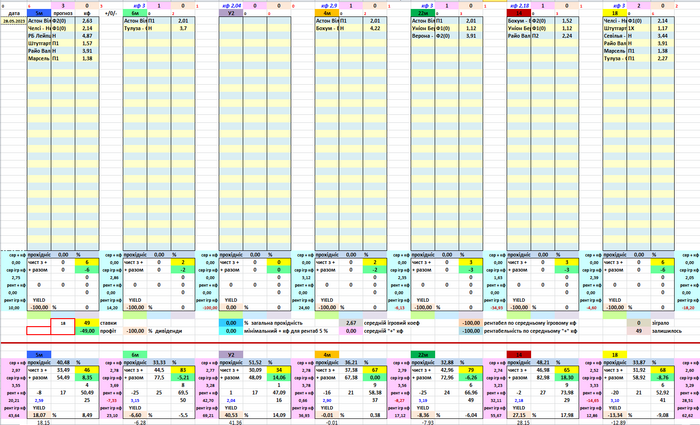Select the blue '5м' header in top table
This screenshot has height=425, width=700.
point(39,13)
